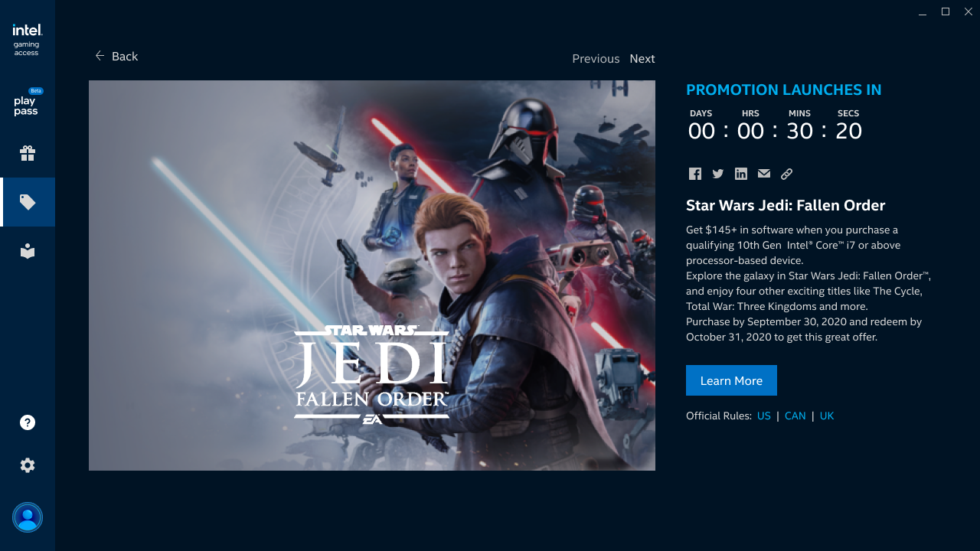Copy the promotion link chain icon
The width and height of the screenshot is (980, 551).
(787, 174)
